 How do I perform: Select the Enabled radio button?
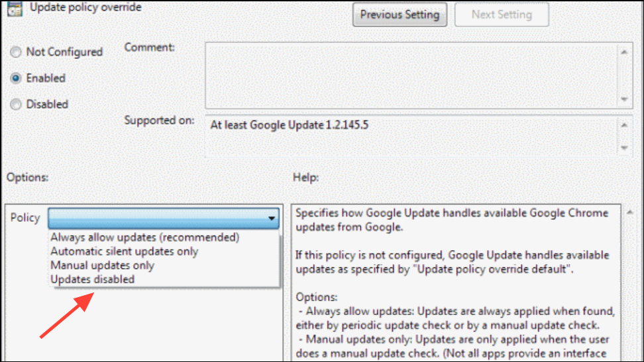pyautogui.click(x=16, y=78)
